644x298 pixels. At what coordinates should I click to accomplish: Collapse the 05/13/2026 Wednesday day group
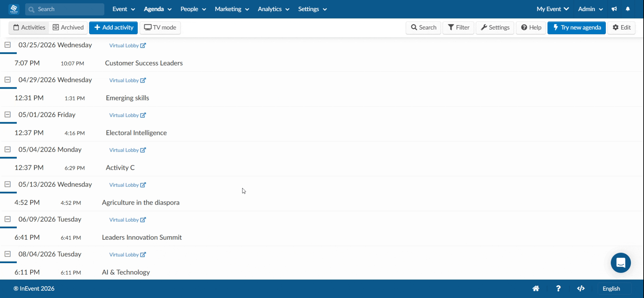tap(7, 184)
